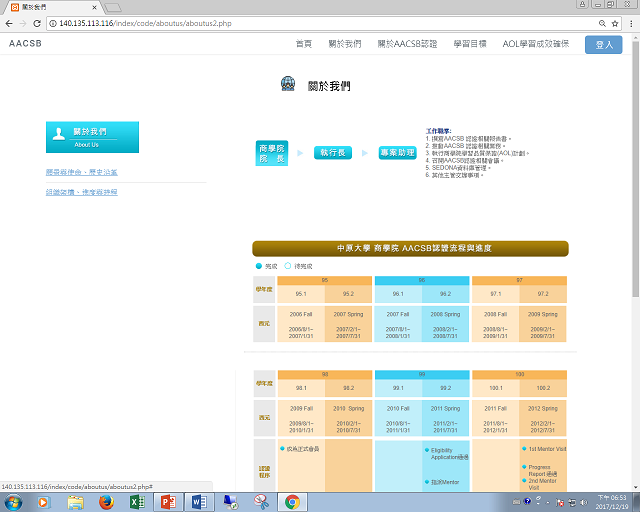This screenshot has height=512, width=640.
Task: Click the 97.2 semester cell
Action: pos(543,294)
